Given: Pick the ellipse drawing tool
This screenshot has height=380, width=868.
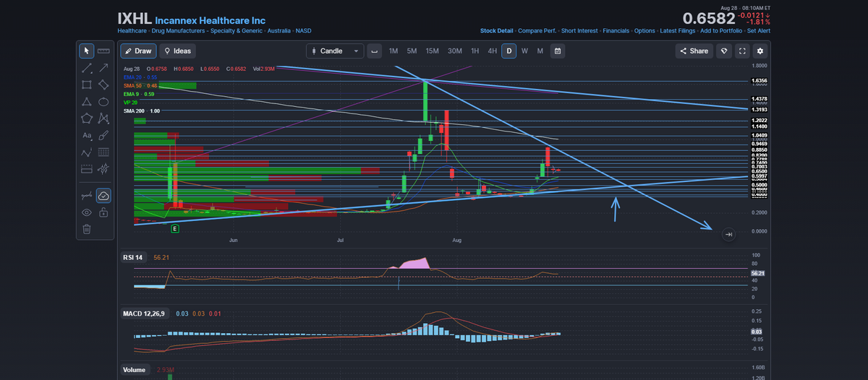Looking at the screenshot, I should coord(103,101).
